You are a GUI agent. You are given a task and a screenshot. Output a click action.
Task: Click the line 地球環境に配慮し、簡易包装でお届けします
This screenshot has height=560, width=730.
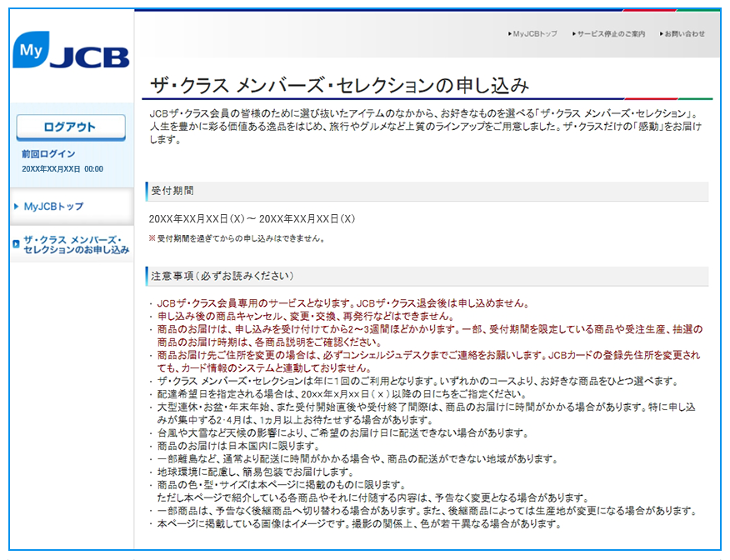255,472
